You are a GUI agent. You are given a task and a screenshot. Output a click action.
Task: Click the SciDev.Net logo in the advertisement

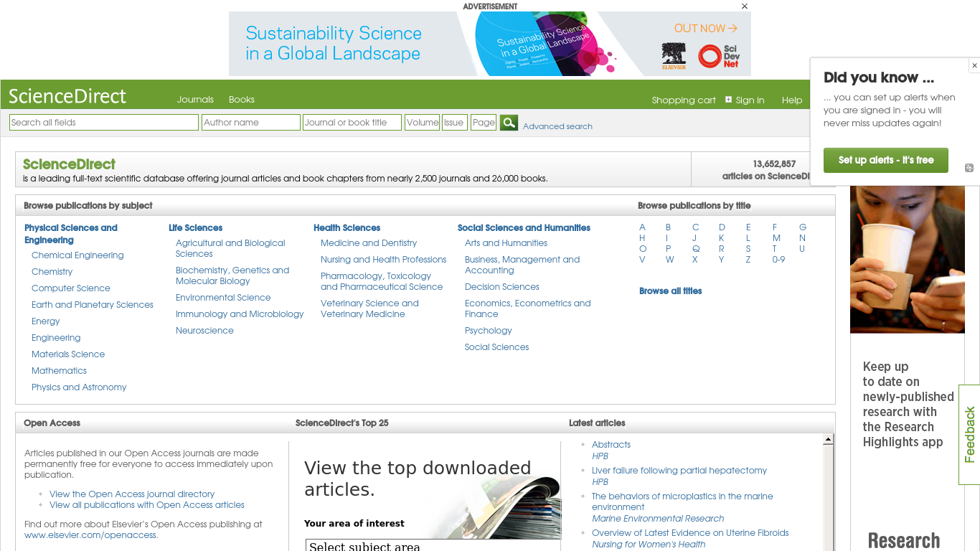click(x=717, y=56)
